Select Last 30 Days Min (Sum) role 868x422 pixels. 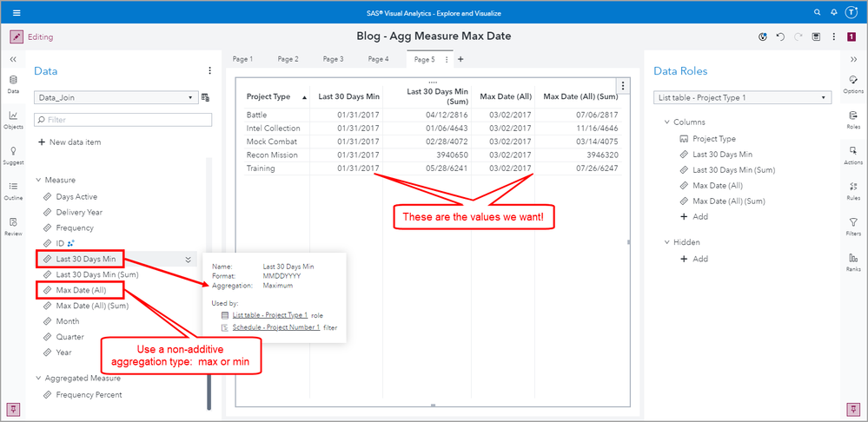(x=733, y=170)
